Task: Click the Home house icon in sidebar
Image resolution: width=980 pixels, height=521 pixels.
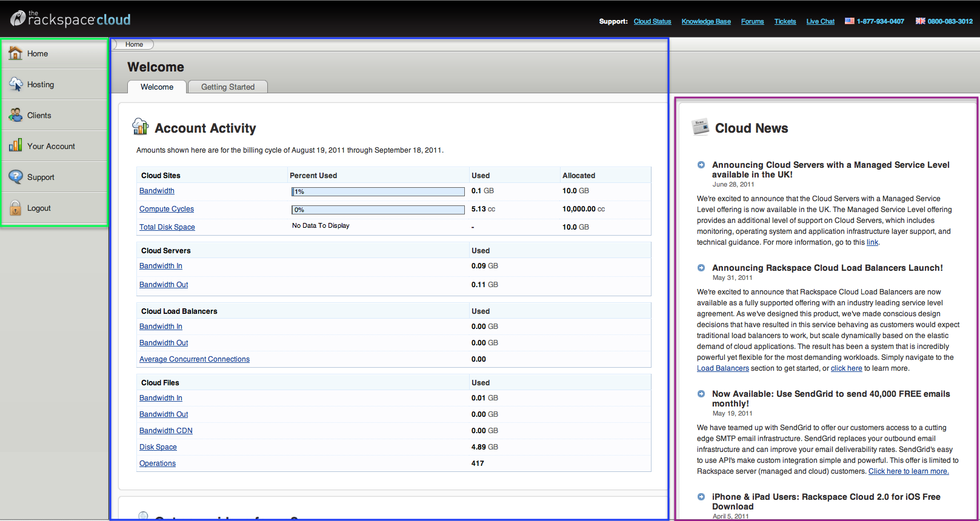Action: 16,53
